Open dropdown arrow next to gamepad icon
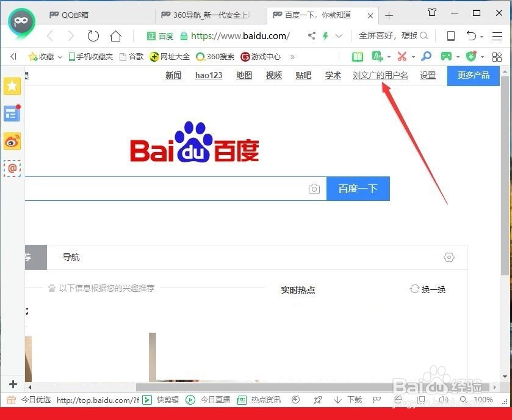 [458, 57]
